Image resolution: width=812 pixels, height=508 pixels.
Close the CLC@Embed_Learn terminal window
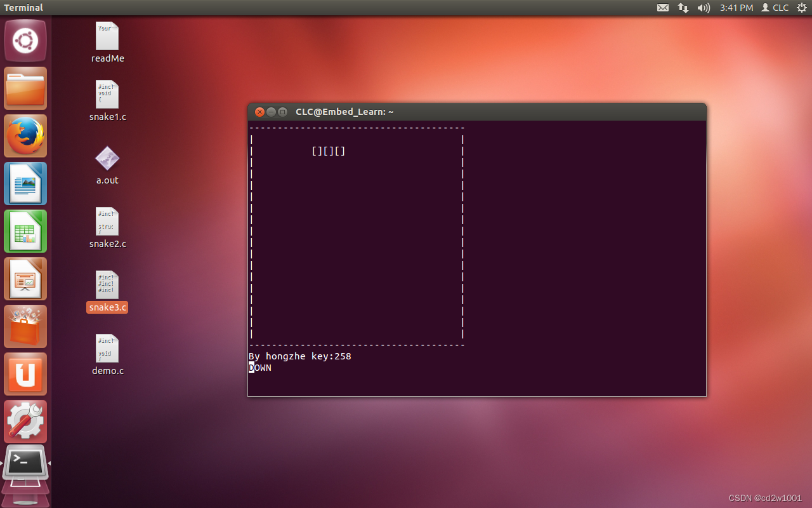[x=259, y=112]
